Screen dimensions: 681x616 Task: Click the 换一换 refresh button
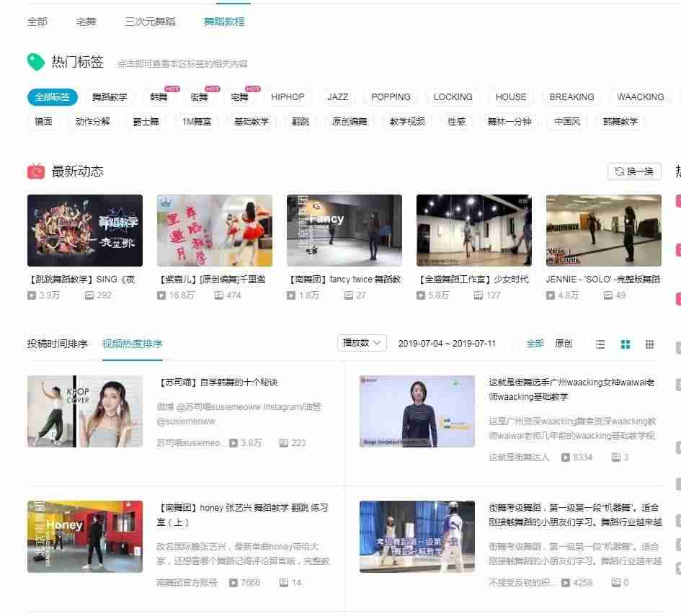(x=634, y=171)
